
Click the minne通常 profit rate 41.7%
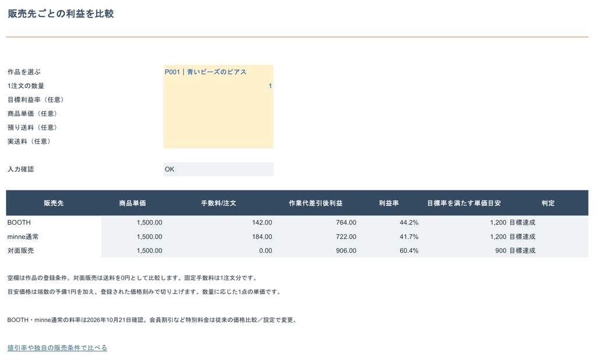click(409, 236)
